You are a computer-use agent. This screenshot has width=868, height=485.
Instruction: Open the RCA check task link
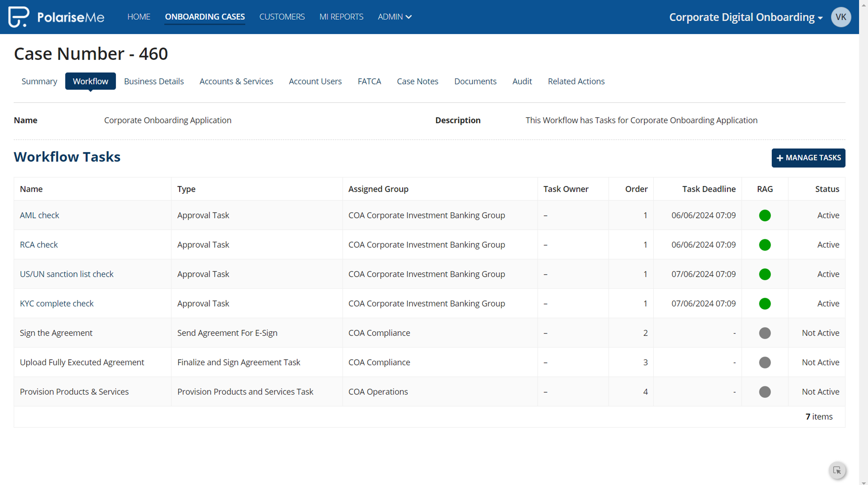(39, 244)
